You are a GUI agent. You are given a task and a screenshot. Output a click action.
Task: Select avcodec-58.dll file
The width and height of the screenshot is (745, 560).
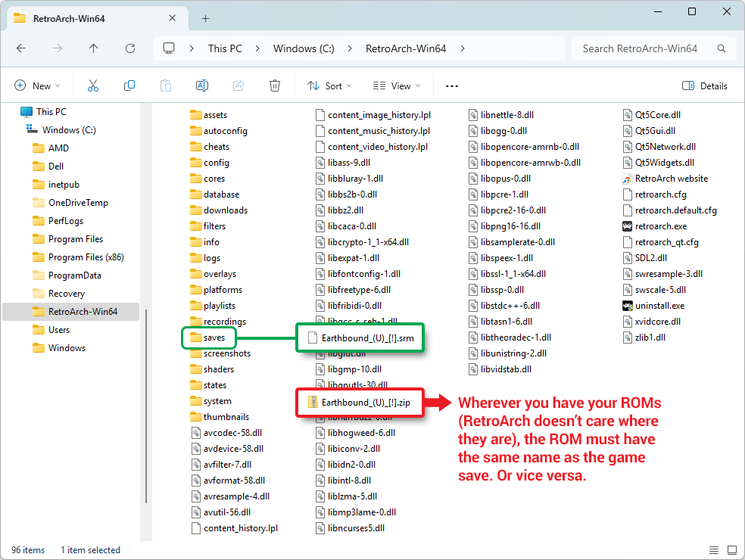click(226, 433)
